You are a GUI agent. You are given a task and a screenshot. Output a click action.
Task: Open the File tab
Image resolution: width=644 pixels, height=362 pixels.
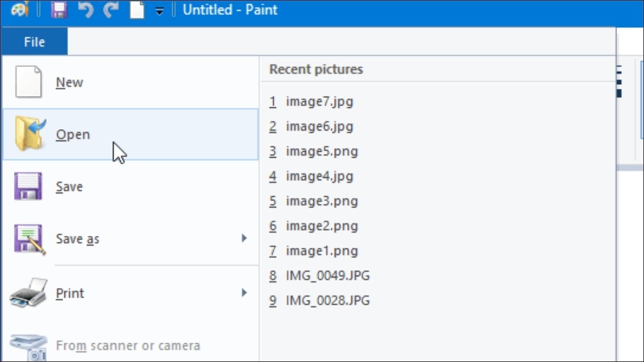[34, 42]
